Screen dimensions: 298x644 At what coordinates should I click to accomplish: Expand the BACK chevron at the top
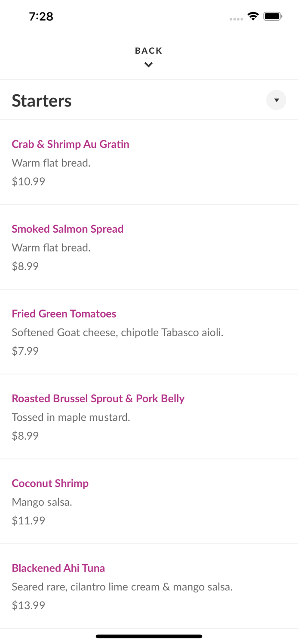click(x=148, y=64)
